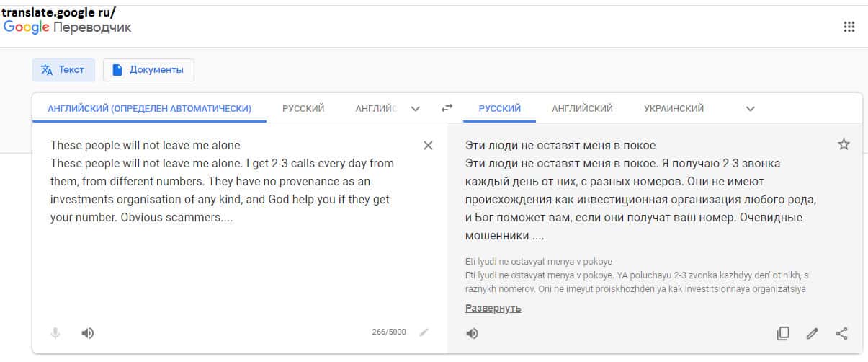Viewport: 868px width, 362px height.
Task: Select Русский as source language
Action: pos(303,109)
